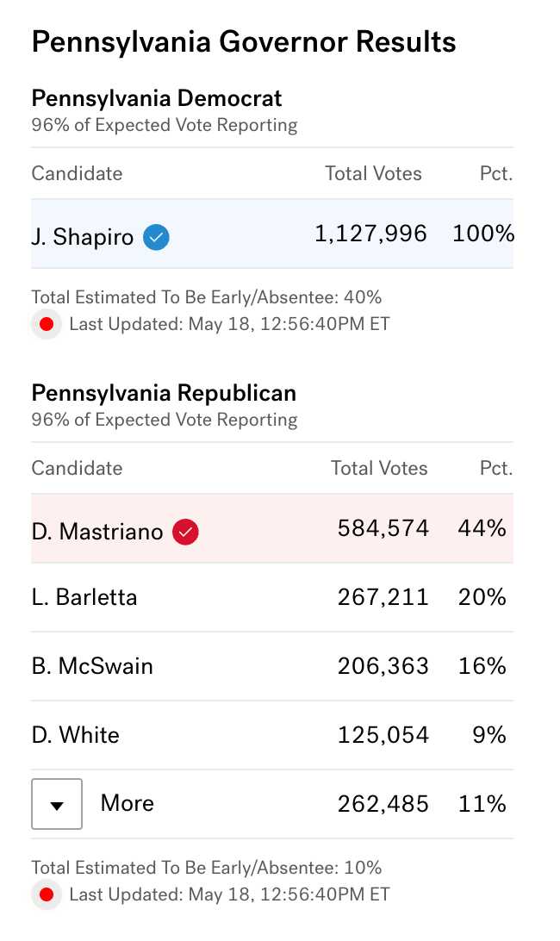The height and width of the screenshot is (941, 560).
Task: Click the red winner checkmark beside D. Mastriano
Action: click(185, 532)
